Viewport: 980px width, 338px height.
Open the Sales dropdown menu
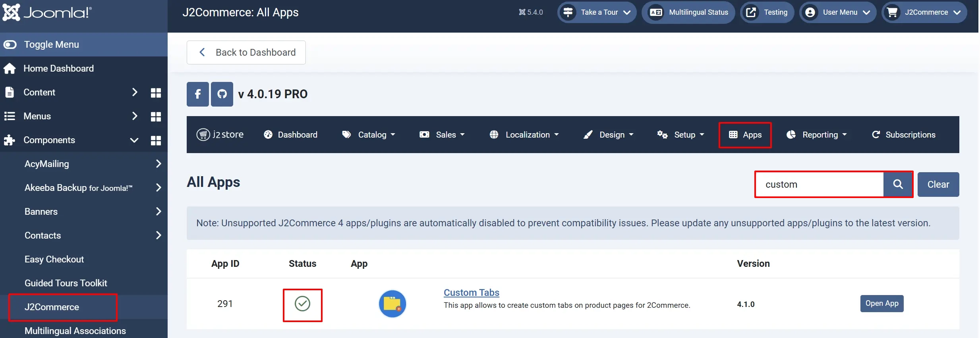click(442, 135)
